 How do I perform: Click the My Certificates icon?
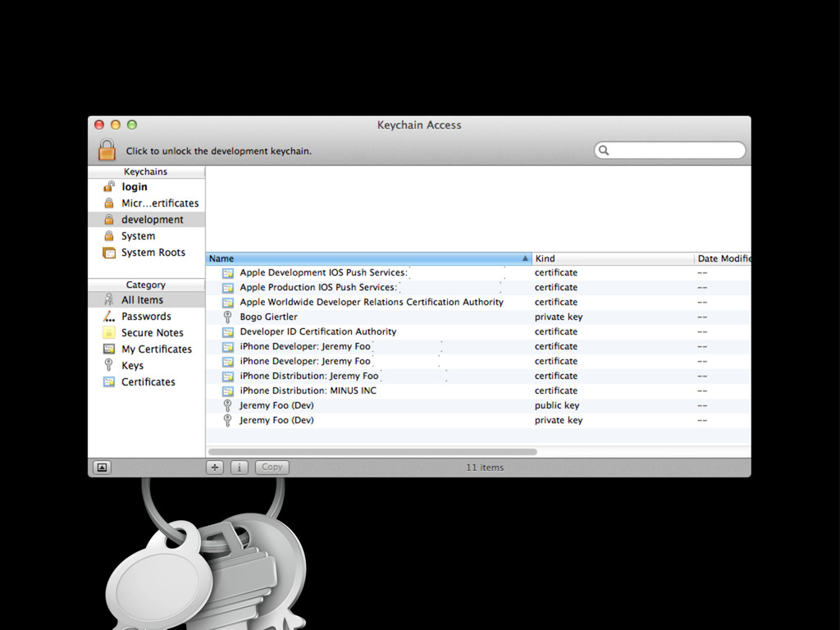109,349
